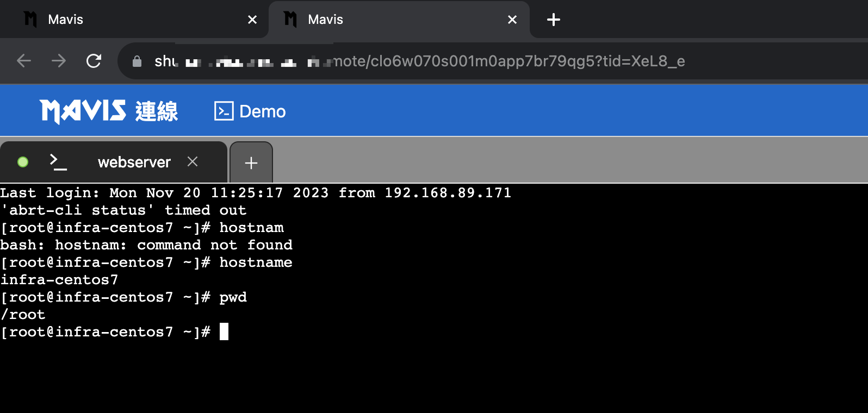Screen dimensions: 868x413
Task: Open a new browser tab
Action: pyautogui.click(x=554, y=20)
